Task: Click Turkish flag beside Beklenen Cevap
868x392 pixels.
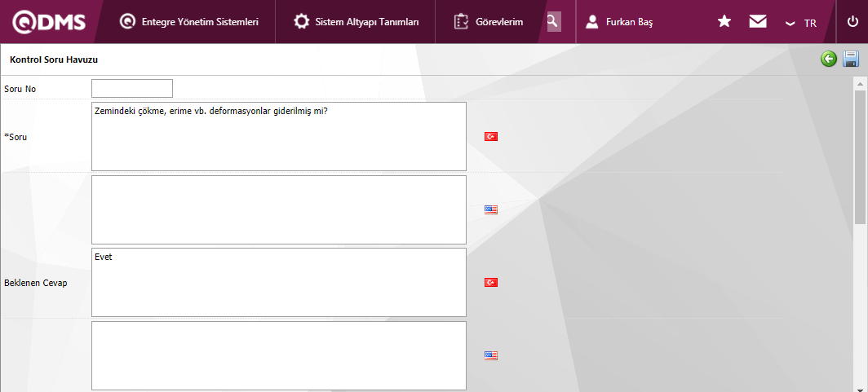Action: [x=491, y=283]
